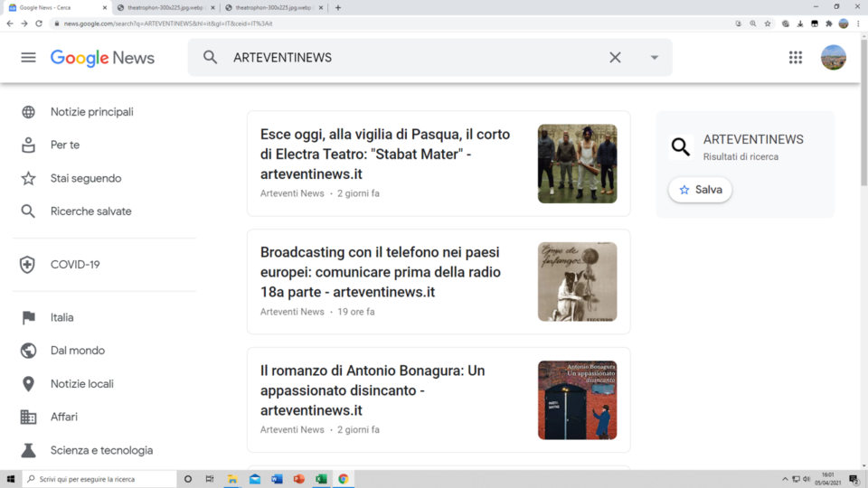Open the COVID-19 section
The image size is (868, 488).
tap(75, 265)
